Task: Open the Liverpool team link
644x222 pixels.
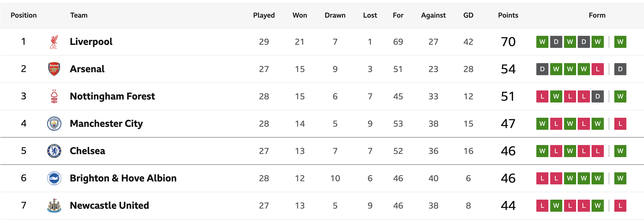Action: click(91, 42)
